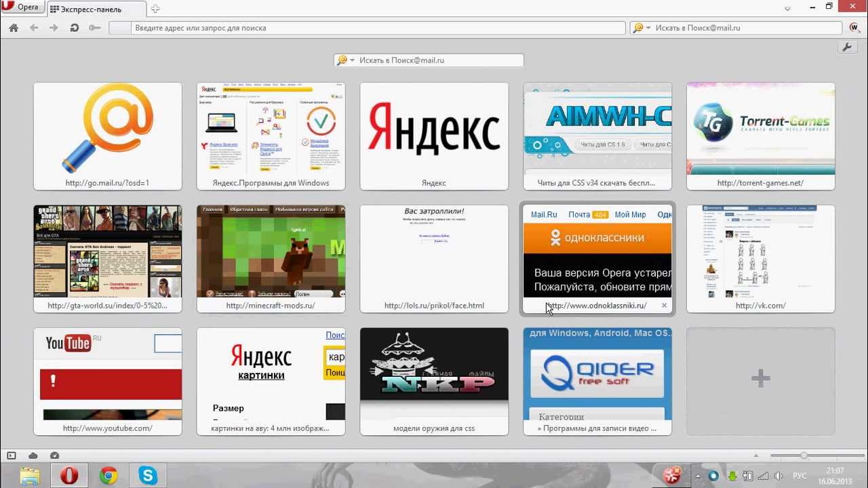The height and width of the screenshot is (488, 868).
Task: Focus the address bar input field
Action: [x=367, y=28]
